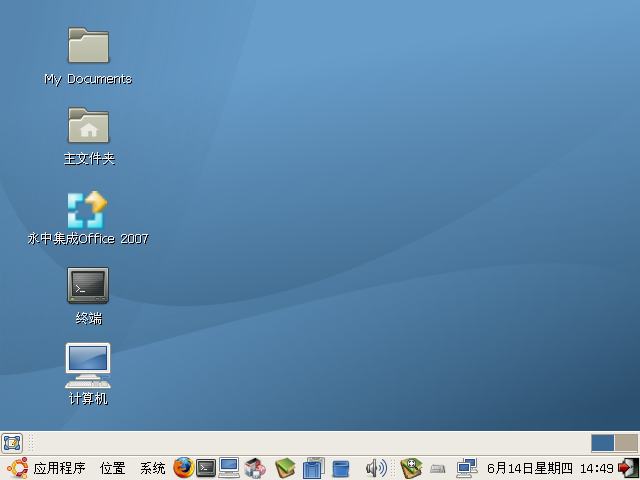Open the My Documents folder icon
Viewport: 640px width, 480px height.
[x=88, y=45]
